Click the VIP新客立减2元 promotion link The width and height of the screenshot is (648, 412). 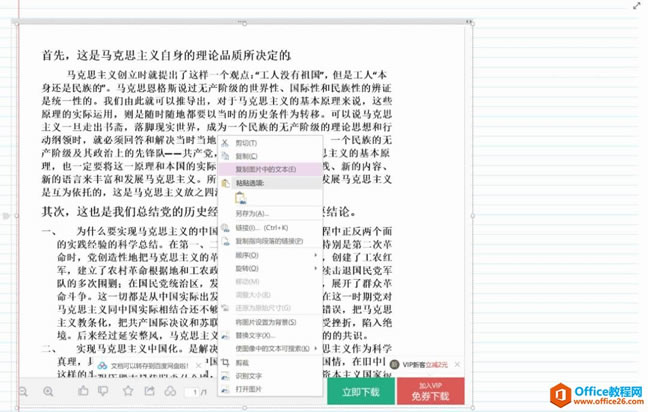(425, 364)
